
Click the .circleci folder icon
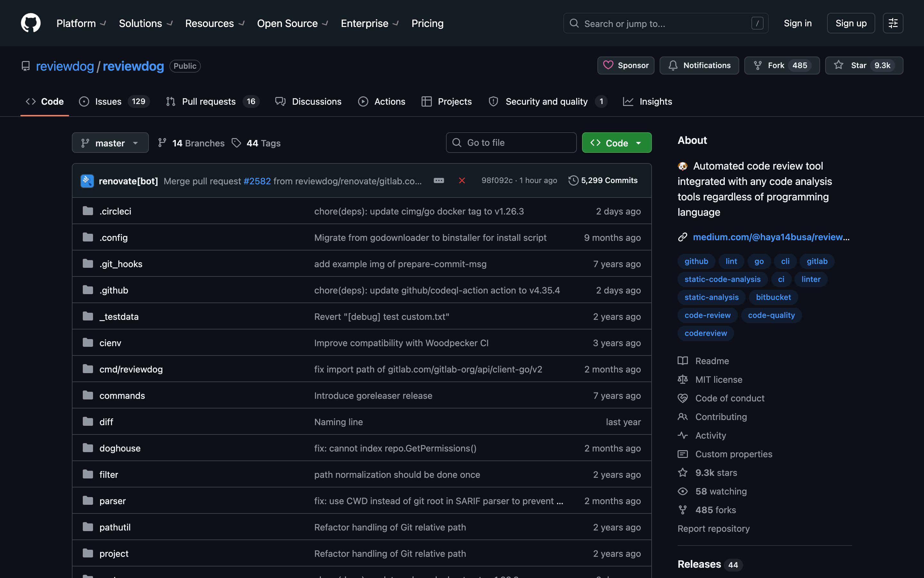pos(88,211)
